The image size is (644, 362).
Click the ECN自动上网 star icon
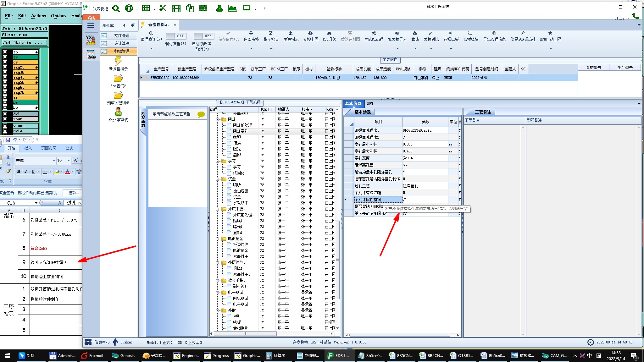coord(550,33)
